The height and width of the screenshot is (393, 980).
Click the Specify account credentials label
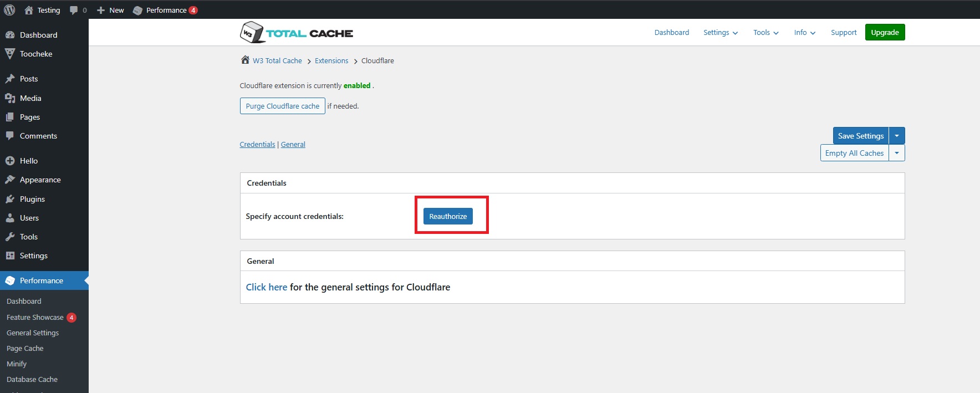click(x=294, y=216)
